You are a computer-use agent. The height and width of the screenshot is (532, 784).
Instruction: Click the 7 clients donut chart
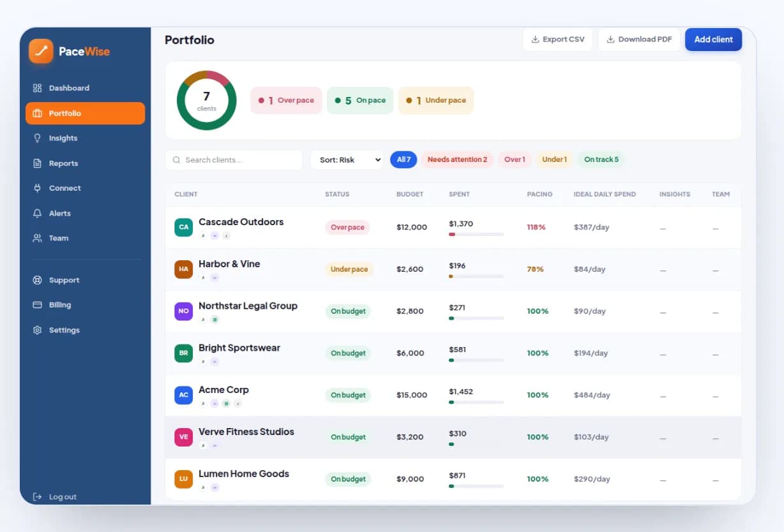[206, 100]
